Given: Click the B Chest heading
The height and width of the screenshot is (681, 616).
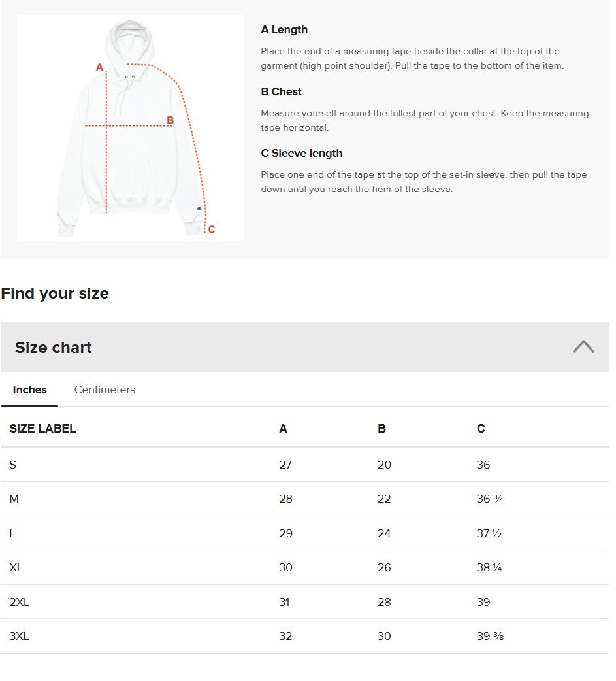Looking at the screenshot, I should [282, 91].
